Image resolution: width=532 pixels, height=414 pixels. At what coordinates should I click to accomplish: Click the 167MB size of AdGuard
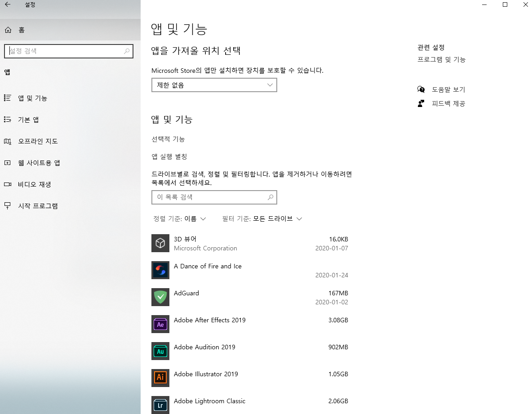click(338, 293)
